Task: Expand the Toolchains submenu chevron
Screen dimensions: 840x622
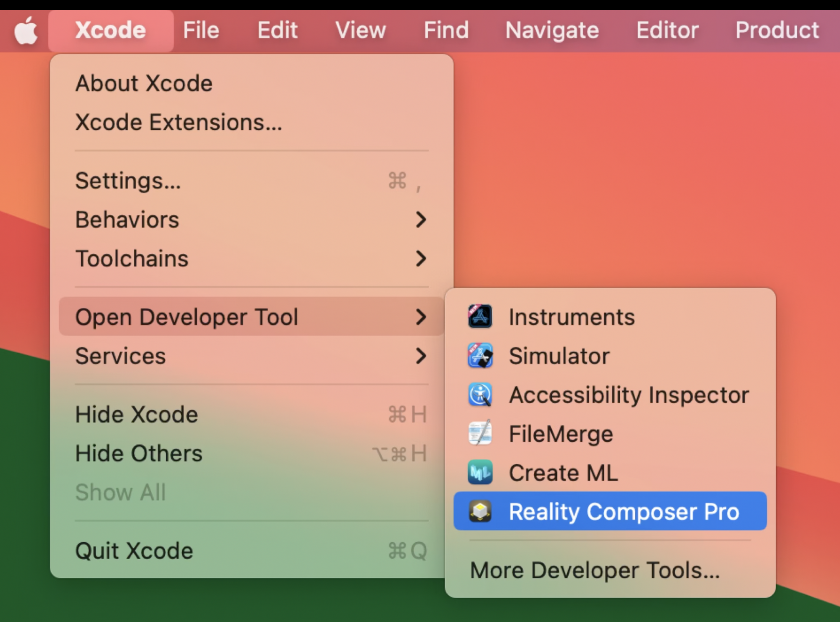Action: pyautogui.click(x=421, y=258)
